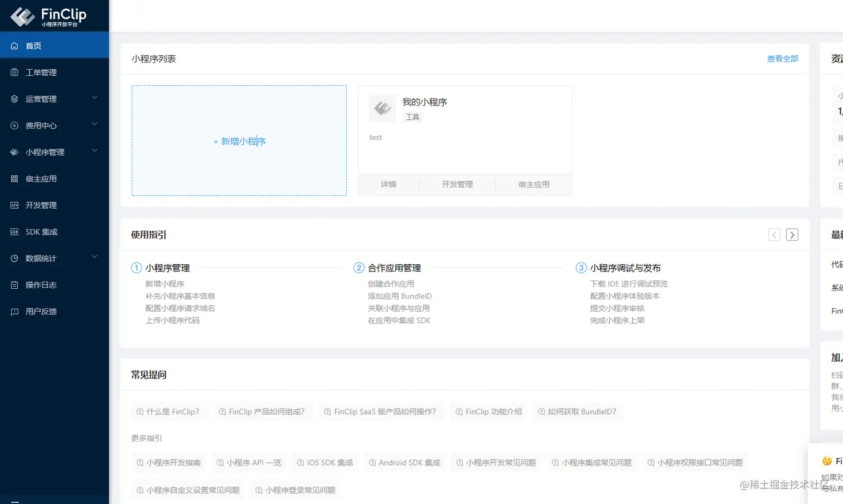Click the 用户反馈 message icon
843x504 pixels.
(x=14, y=312)
